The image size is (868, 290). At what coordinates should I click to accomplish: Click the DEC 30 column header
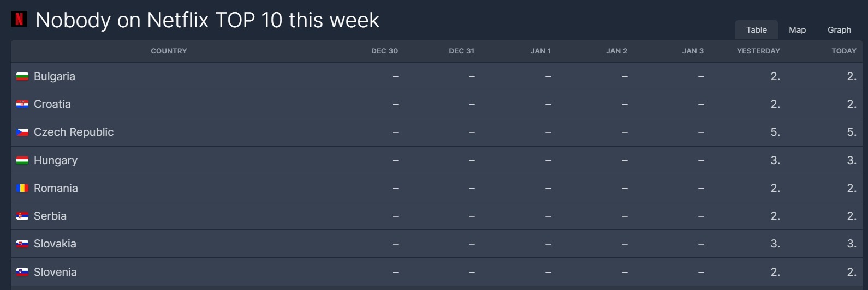click(384, 51)
